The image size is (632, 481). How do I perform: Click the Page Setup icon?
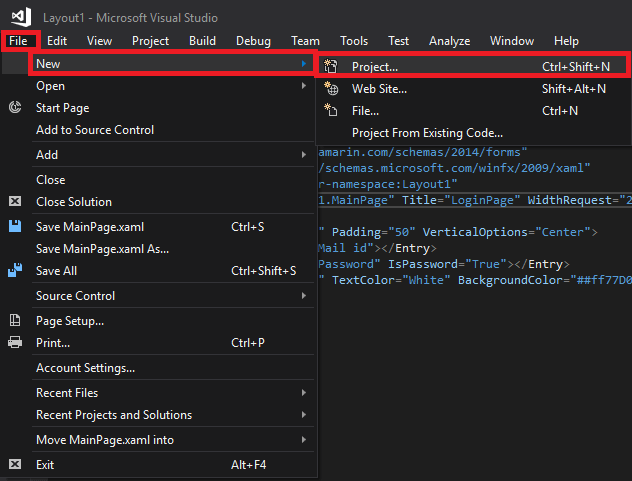[x=15, y=321]
